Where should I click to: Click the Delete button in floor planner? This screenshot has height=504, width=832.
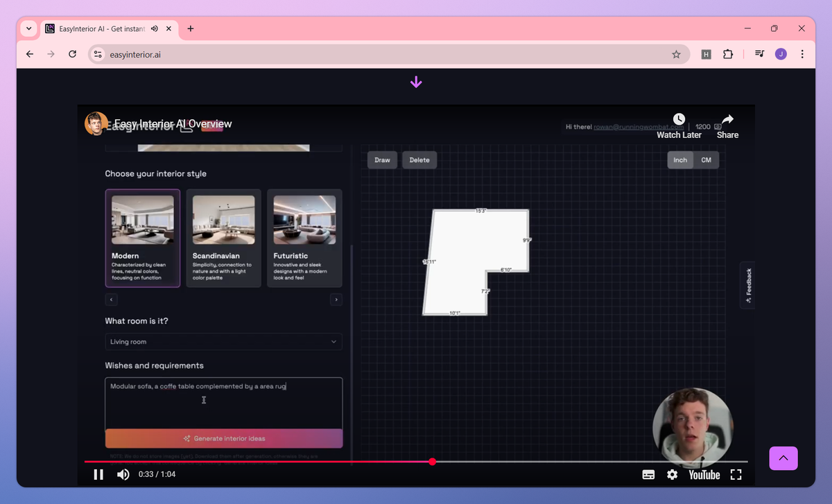tap(419, 160)
